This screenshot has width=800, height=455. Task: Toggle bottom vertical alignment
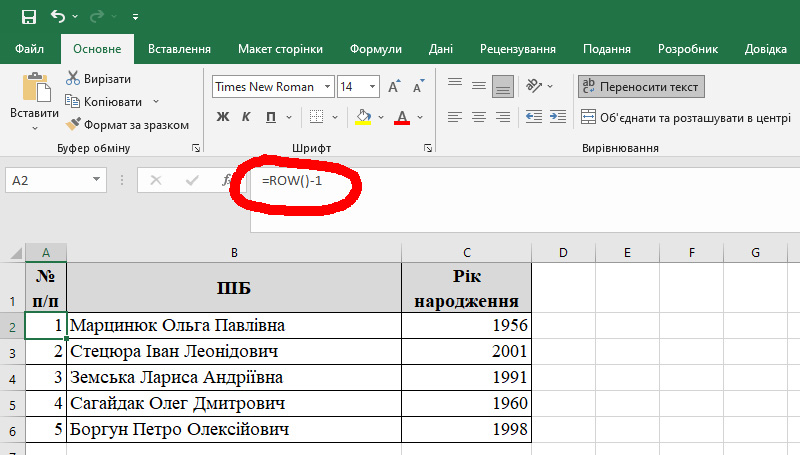point(503,87)
